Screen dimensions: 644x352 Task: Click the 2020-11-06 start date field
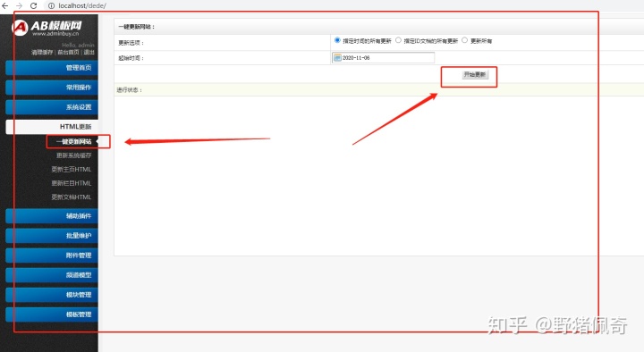coord(383,58)
